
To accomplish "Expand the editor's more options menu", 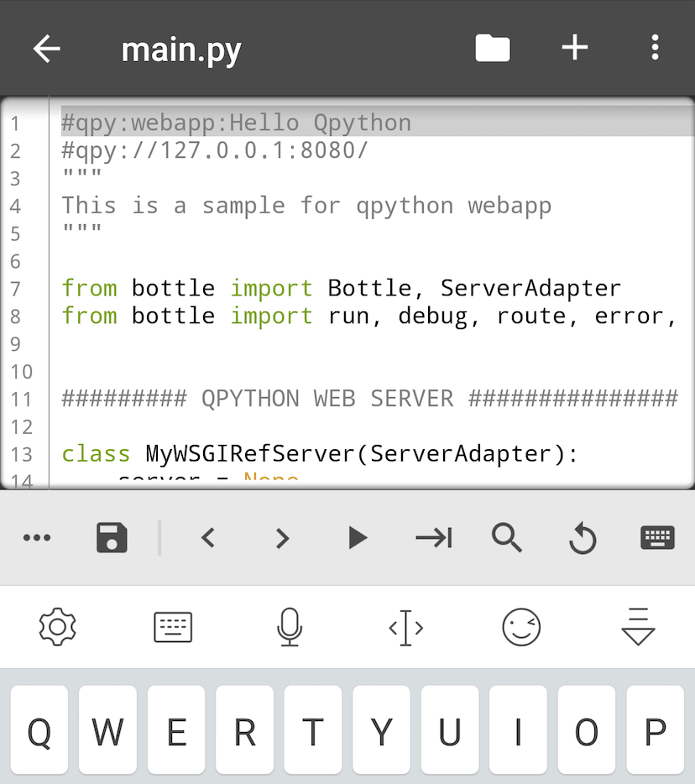I will pyautogui.click(x=37, y=538).
